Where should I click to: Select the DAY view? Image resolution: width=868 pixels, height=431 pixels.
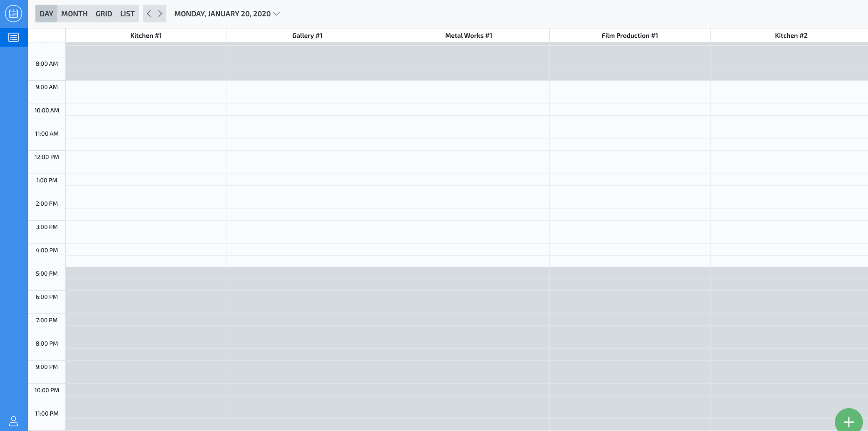(46, 14)
